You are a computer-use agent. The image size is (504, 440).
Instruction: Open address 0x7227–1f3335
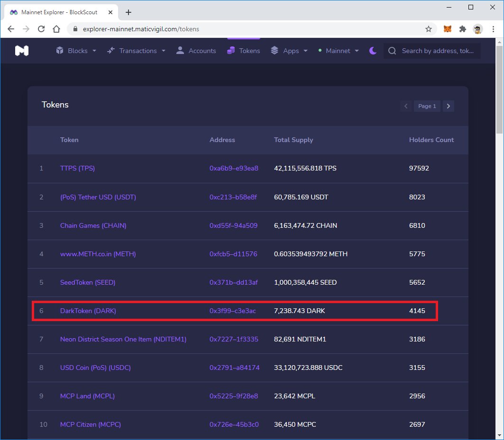(234, 339)
